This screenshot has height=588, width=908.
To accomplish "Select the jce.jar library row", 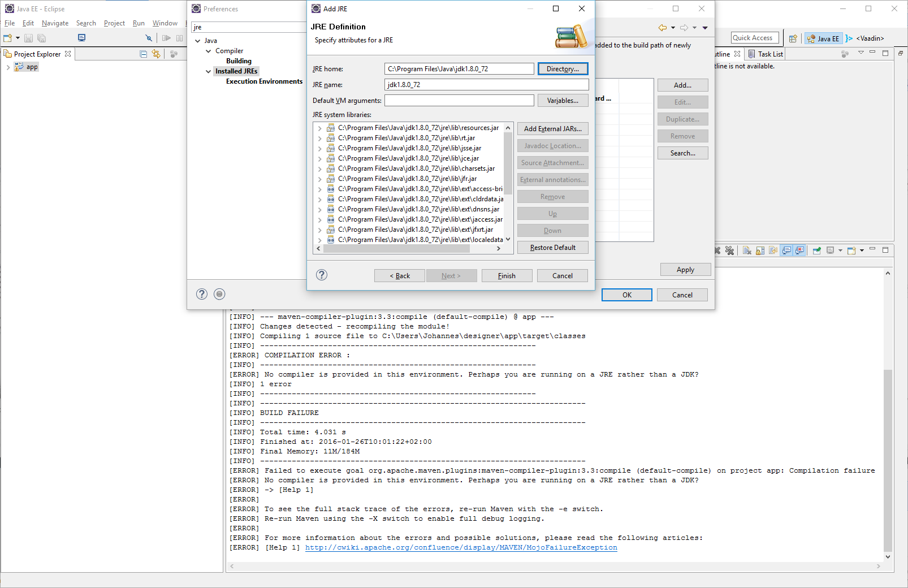I will [408, 158].
